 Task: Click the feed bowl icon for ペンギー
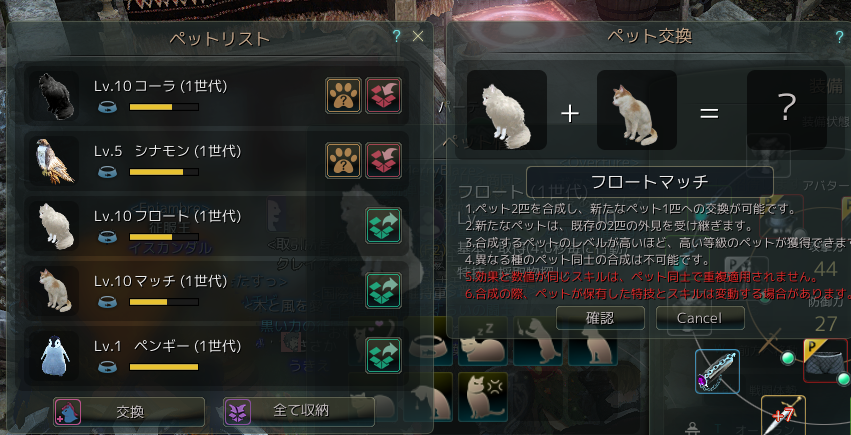(x=107, y=367)
